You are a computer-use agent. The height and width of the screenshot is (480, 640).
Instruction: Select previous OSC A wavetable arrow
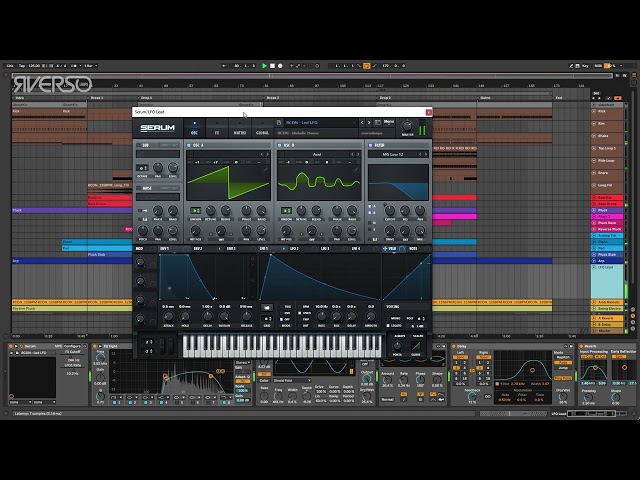[262, 154]
